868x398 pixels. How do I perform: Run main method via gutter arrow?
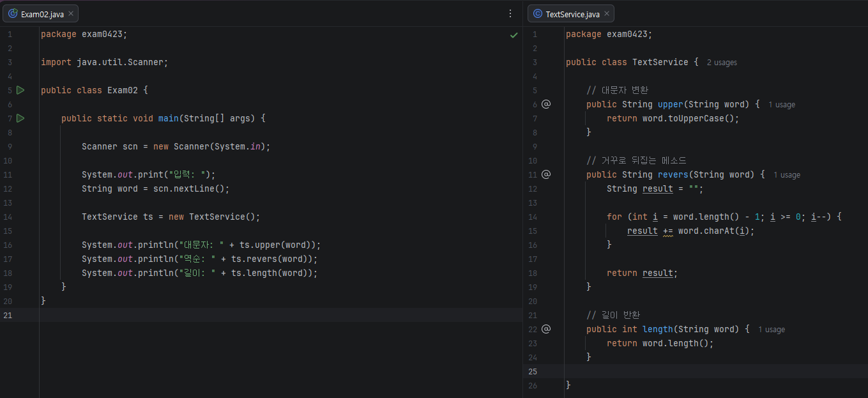point(20,118)
